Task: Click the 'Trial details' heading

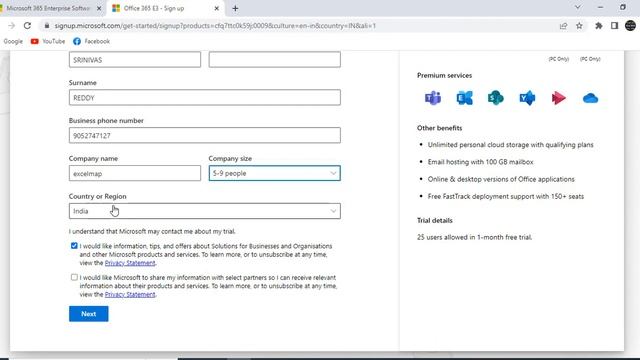Action: coord(435,220)
